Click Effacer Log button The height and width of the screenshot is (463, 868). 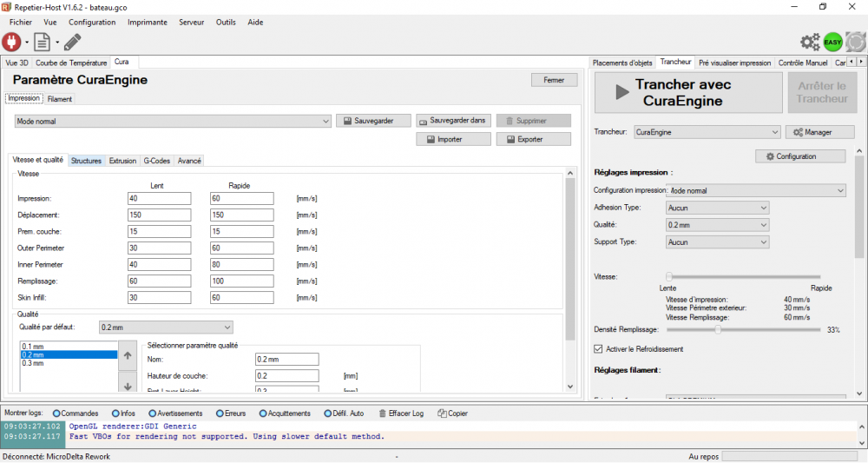click(x=401, y=413)
